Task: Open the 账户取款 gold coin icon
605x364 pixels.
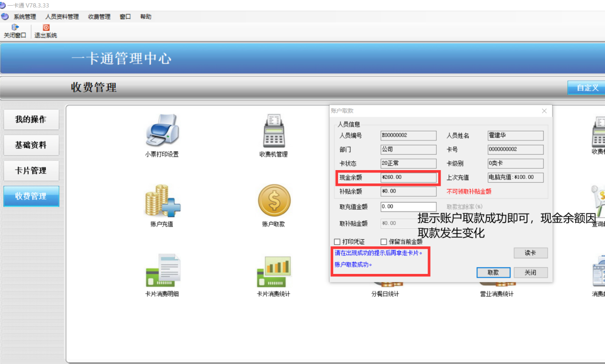Action: click(x=274, y=201)
